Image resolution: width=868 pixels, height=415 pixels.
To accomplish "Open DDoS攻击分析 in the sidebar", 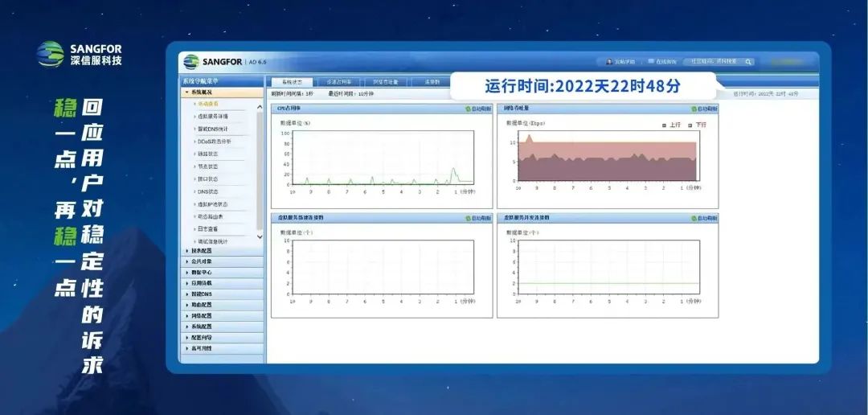I will (215, 142).
